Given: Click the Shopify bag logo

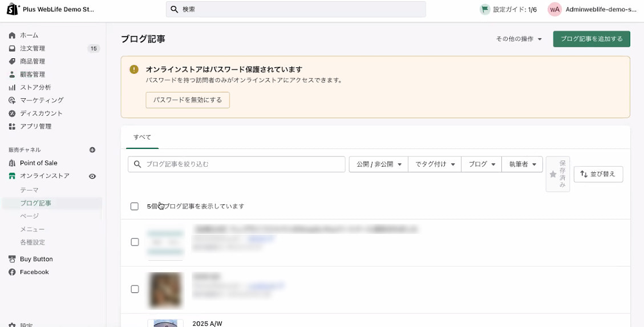Looking at the screenshot, I should click(x=13, y=9).
